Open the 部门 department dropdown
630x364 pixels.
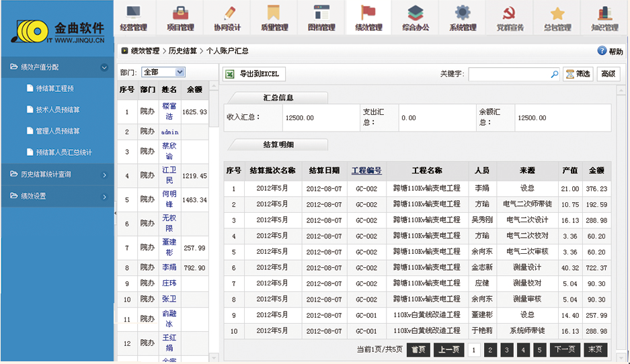(163, 72)
